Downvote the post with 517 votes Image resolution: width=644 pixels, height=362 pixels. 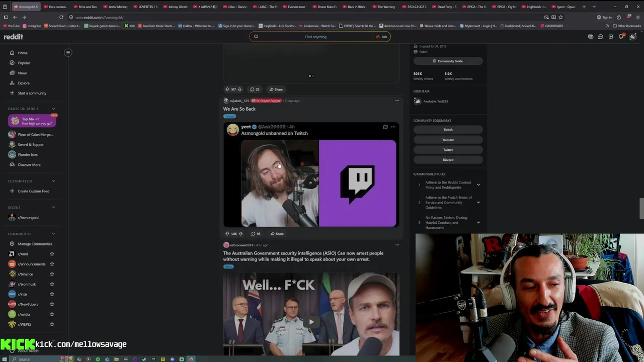(x=239, y=89)
